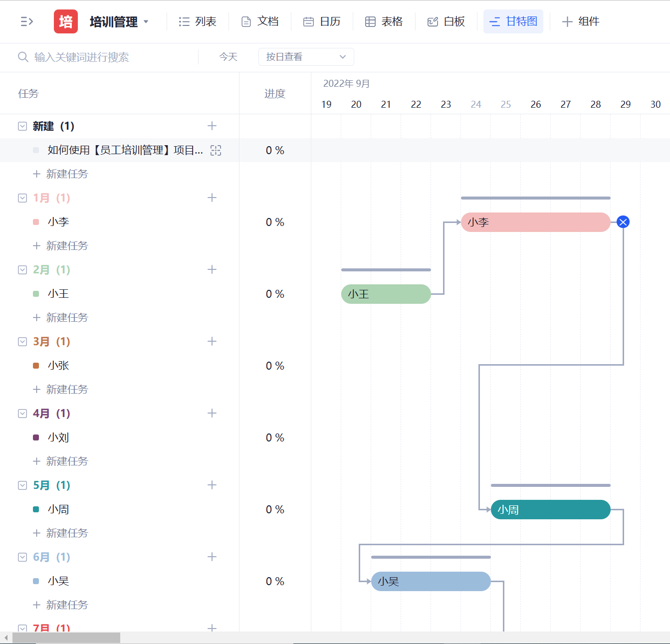Click the plus icon in the 3月 group row

coord(212,342)
